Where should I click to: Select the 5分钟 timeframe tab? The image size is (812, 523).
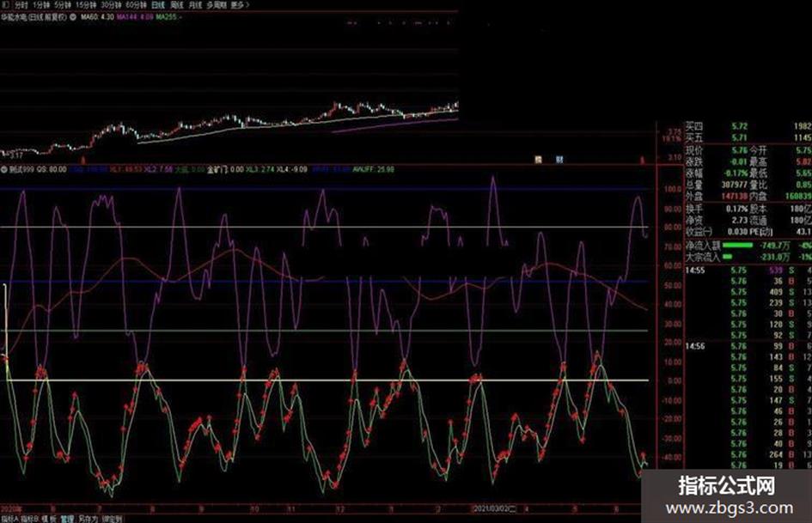coord(62,4)
